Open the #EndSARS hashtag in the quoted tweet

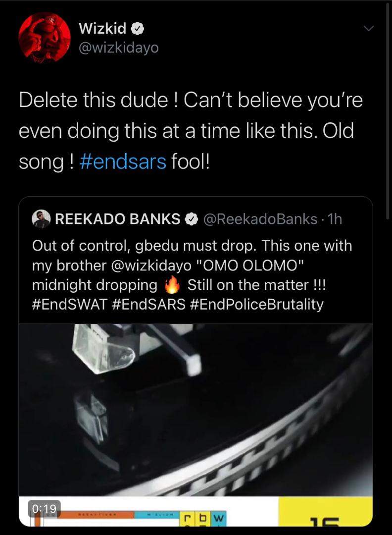(x=148, y=304)
